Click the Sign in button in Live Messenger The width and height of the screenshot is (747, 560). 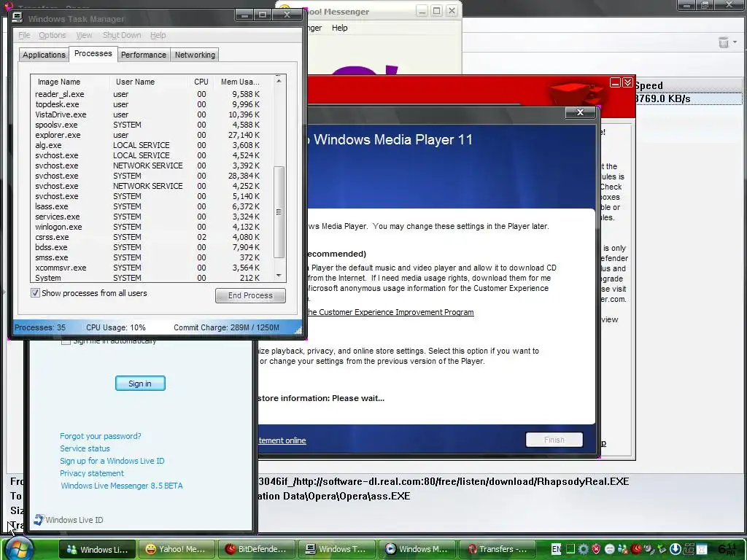coord(140,384)
